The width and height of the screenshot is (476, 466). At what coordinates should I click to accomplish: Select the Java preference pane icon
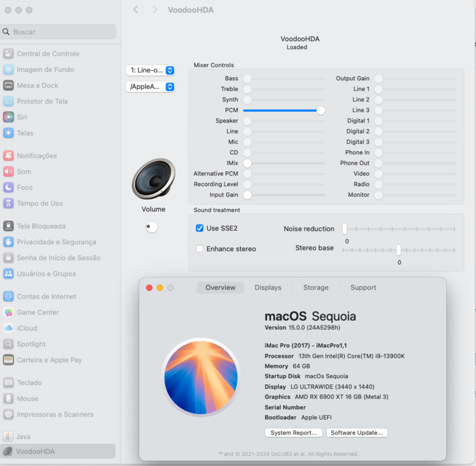[x=8, y=436]
